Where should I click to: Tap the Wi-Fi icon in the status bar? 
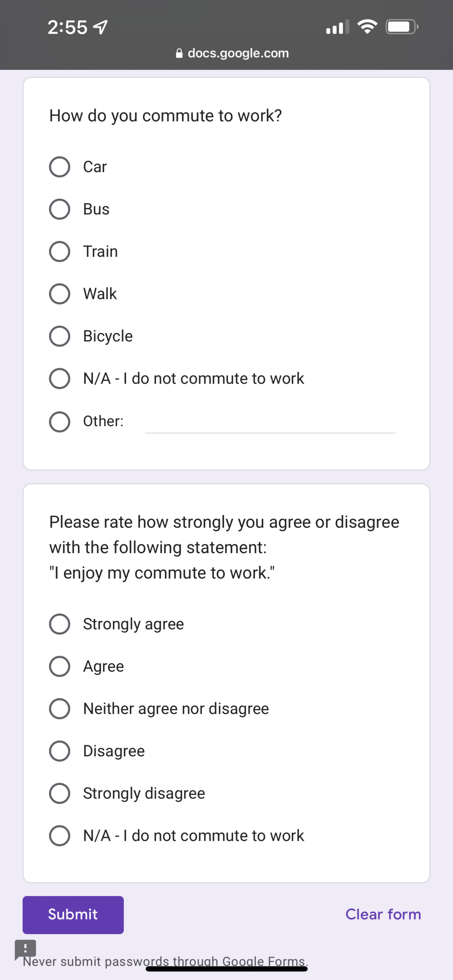click(367, 27)
